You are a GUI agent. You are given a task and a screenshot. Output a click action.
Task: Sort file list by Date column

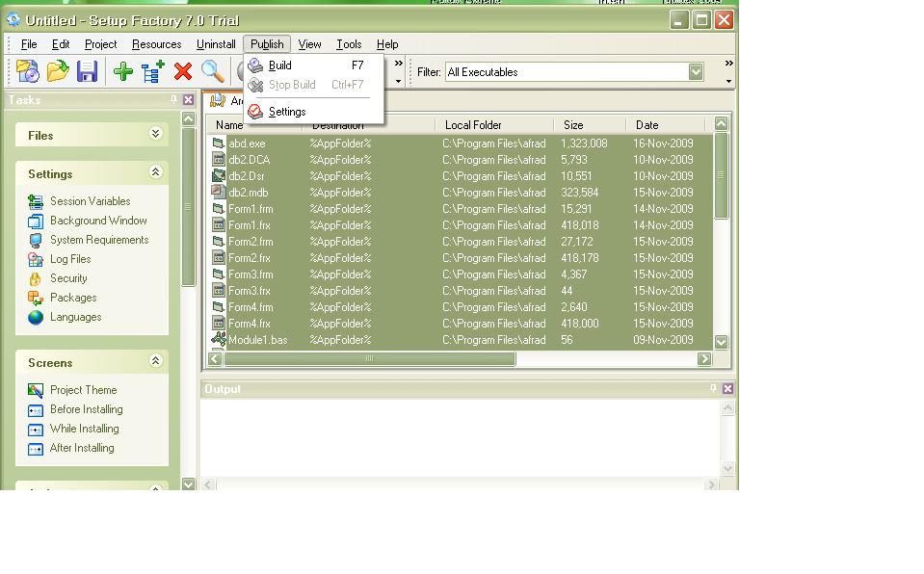click(665, 125)
